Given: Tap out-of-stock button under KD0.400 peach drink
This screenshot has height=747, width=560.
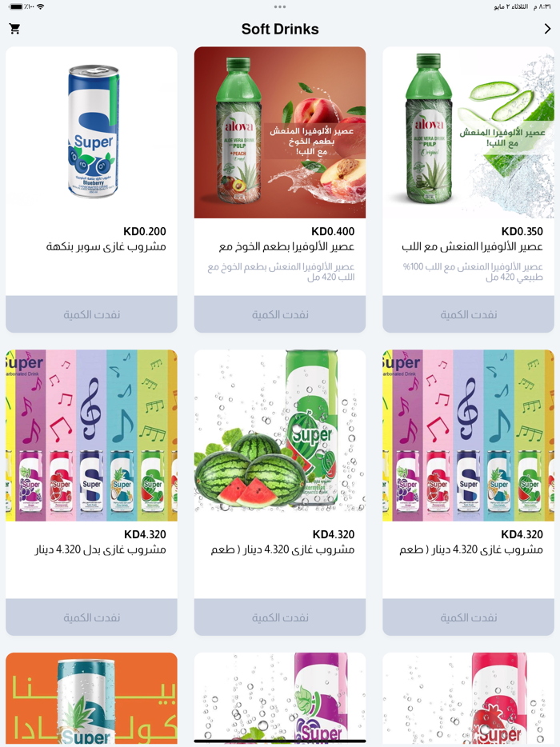Looking at the screenshot, I should (x=280, y=314).
